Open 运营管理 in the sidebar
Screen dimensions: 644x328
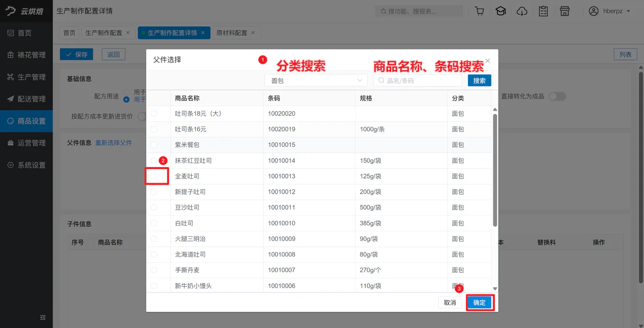click(x=26, y=143)
